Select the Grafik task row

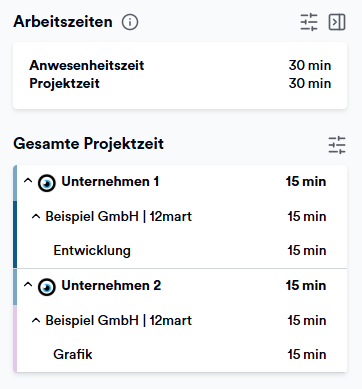point(182,355)
